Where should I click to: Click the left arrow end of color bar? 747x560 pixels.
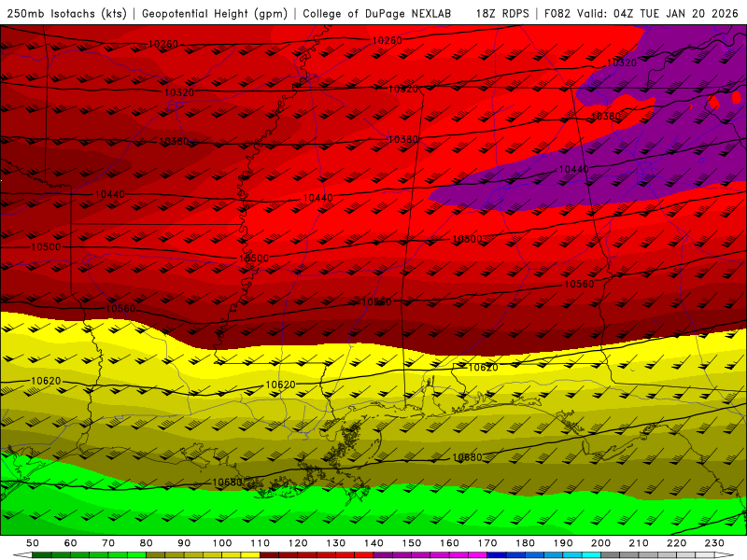pyautogui.click(x=22, y=555)
